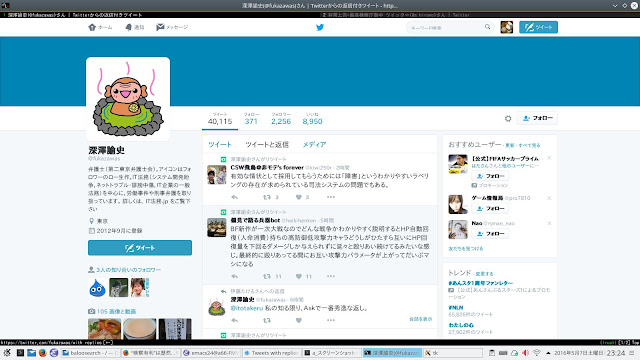Click the blue Tweet button in navbar
This screenshot has width=640, height=360.
[x=538, y=27]
